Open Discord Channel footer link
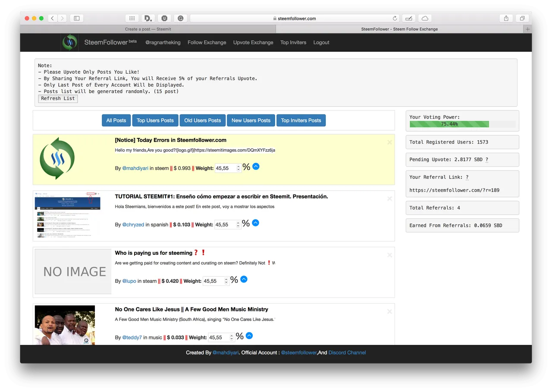 pyautogui.click(x=347, y=353)
